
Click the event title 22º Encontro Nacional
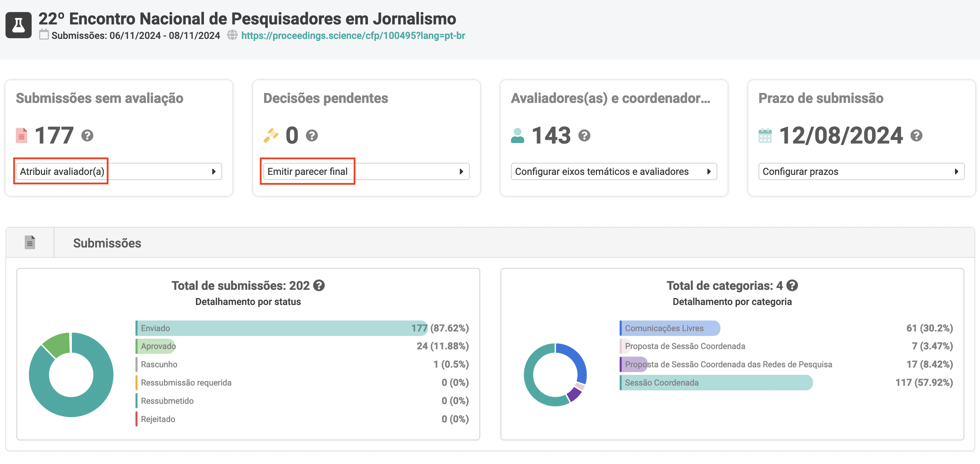point(247,18)
